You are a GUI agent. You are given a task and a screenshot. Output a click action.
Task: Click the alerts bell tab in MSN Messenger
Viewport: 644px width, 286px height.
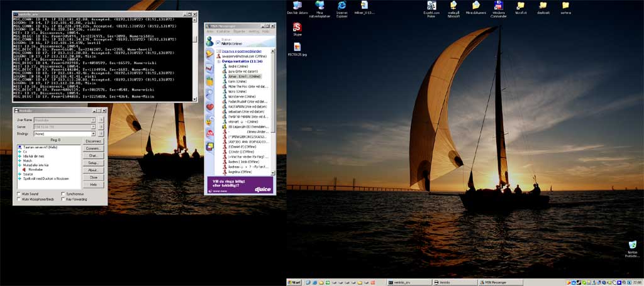point(210,54)
